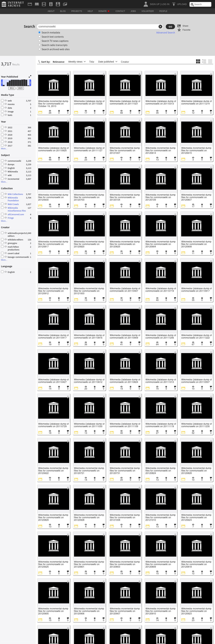Viewport: 215px width, 644px height.
Task: Select Search radio transcripts option
Action: coord(39,45)
